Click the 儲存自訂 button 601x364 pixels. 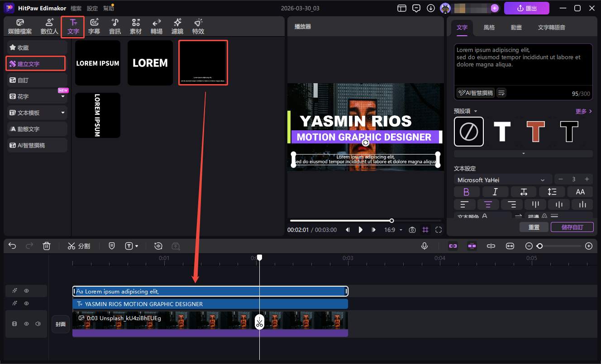[572, 227]
